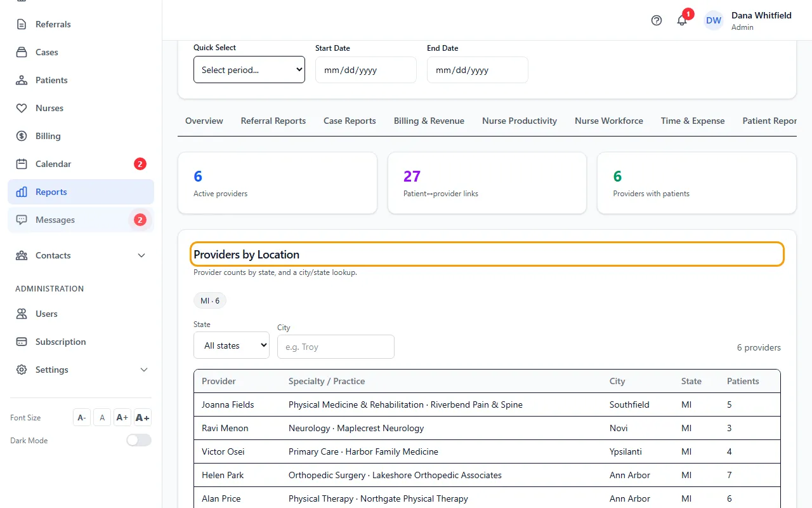Click the MI · 6 state chip
The height and width of the screenshot is (508, 812).
point(210,300)
